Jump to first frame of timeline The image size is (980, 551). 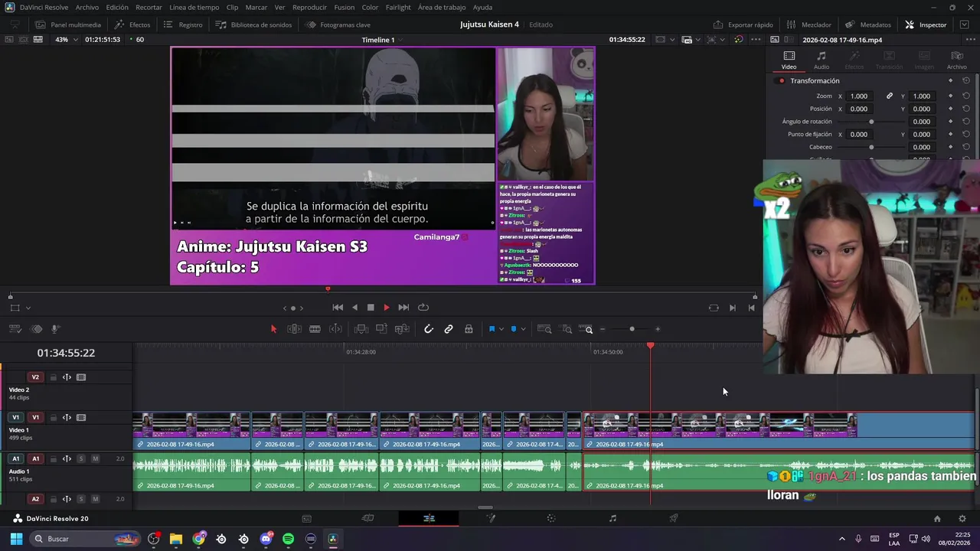[x=338, y=308]
